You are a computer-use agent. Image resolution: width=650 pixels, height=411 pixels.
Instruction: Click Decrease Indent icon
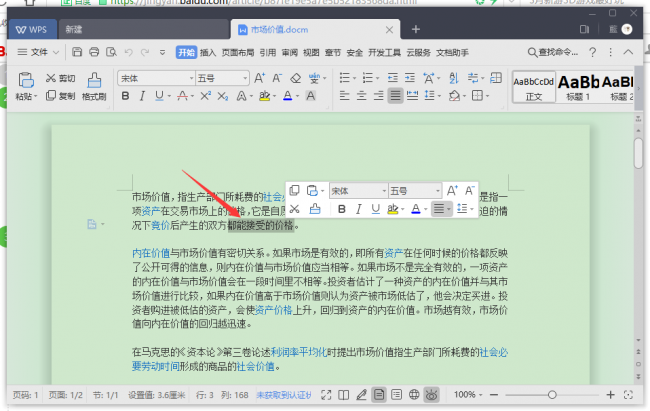click(392, 78)
